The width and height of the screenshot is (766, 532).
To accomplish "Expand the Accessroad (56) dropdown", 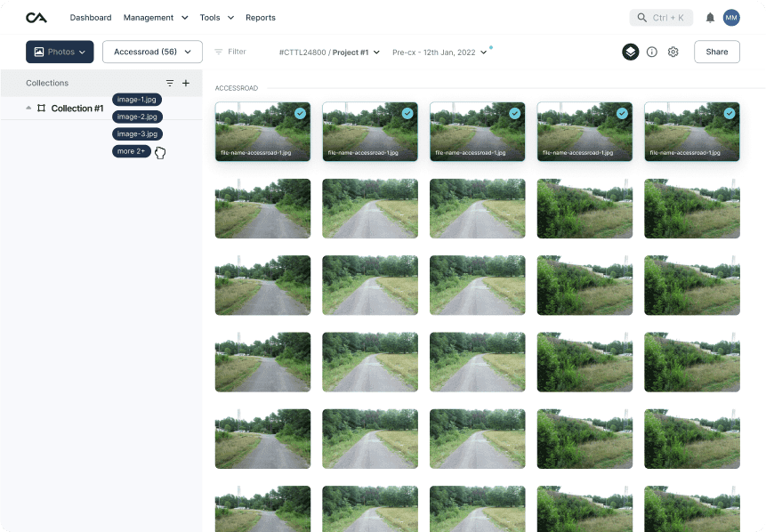I will click(152, 52).
